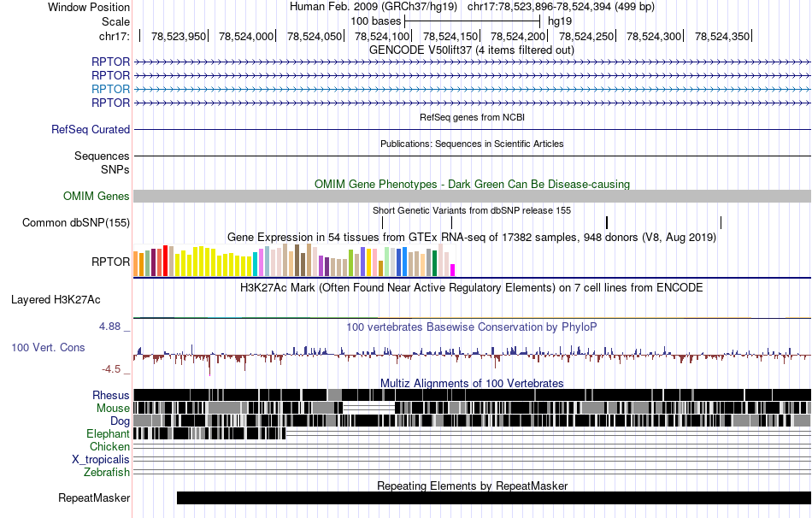Viewport: 812px width, 518px height.
Task: Click the Window Position label
Action: pyautogui.click(x=89, y=7)
